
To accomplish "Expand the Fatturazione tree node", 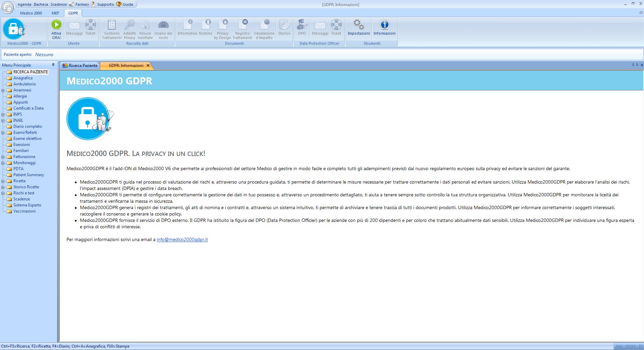I will tap(3, 157).
